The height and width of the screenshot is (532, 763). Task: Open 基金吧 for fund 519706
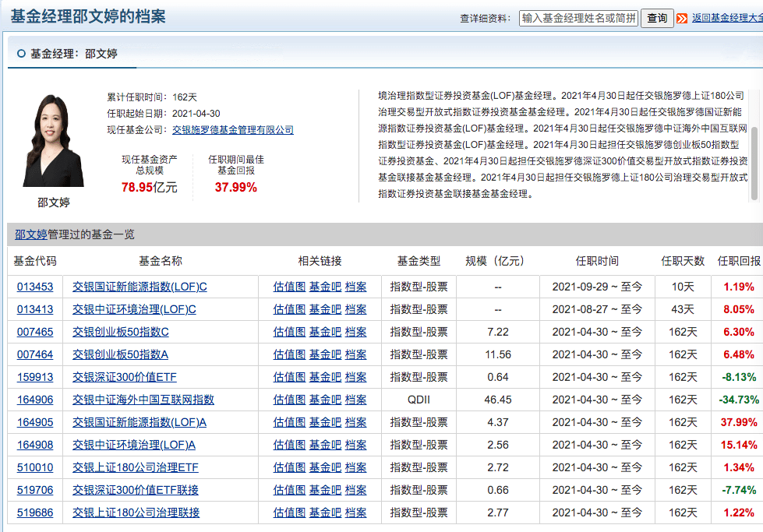coord(326,490)
